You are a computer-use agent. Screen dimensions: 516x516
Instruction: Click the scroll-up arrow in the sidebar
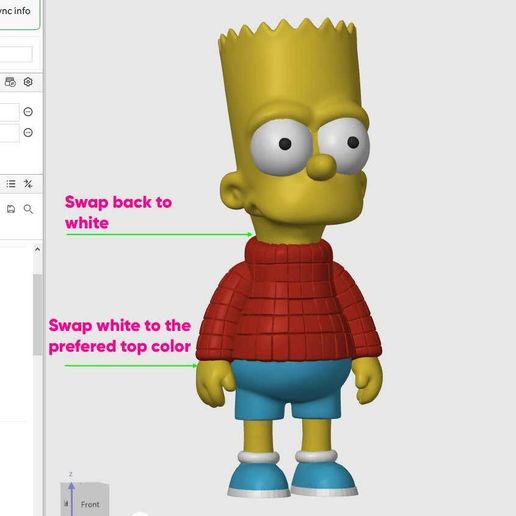(x=37, y=249)
